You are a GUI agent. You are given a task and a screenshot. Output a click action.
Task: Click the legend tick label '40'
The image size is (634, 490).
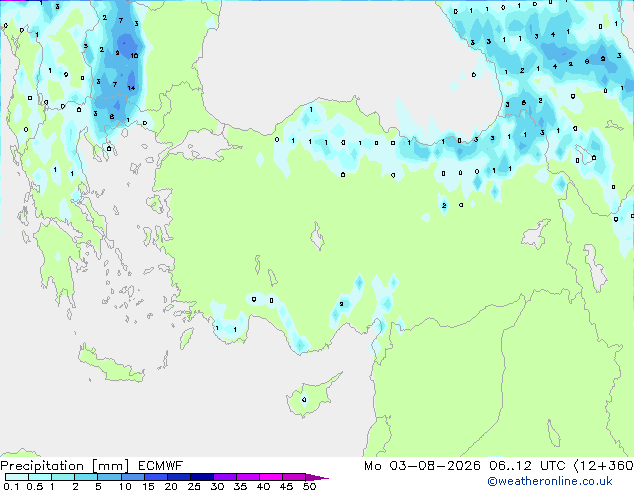(x=263, y=486)
